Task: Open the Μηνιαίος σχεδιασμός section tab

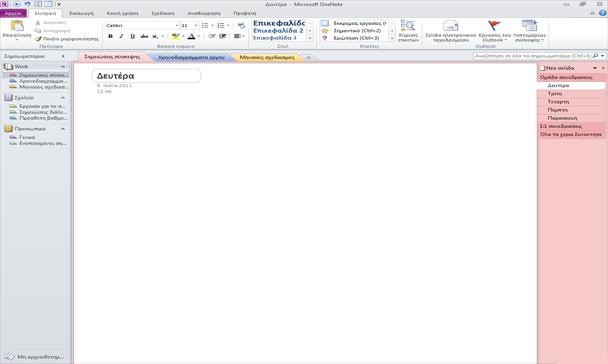Action: (x=267, y=57)
